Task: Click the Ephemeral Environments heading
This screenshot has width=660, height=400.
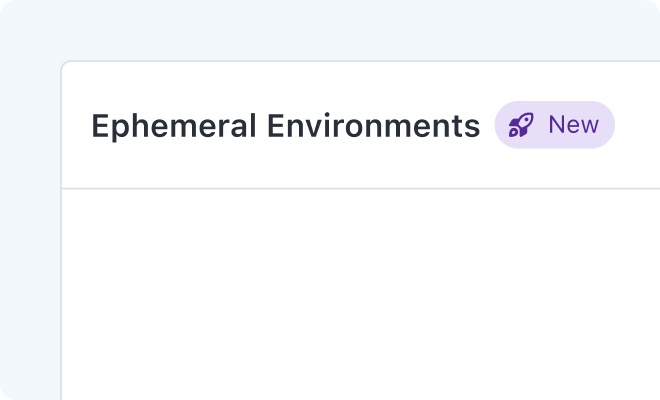Action: [x=285, y=125]
